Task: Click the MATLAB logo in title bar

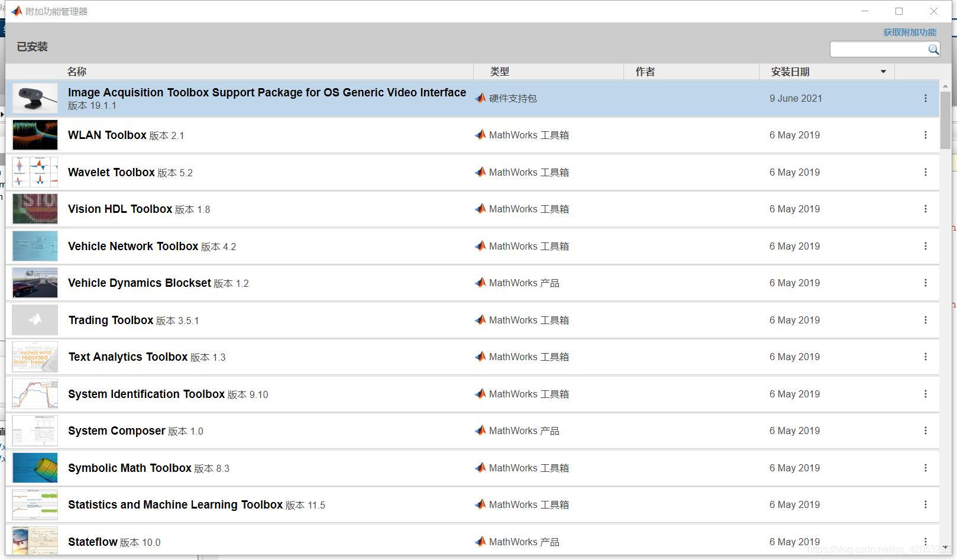Action: click(17, 11)
